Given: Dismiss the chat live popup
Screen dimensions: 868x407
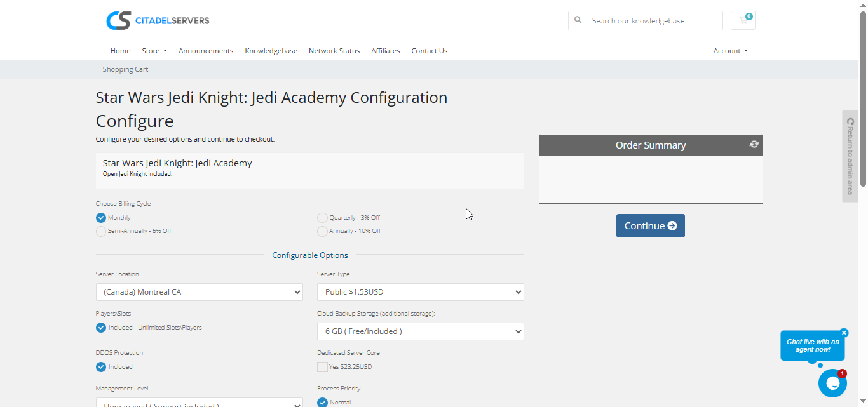Looking at the screenshot, I should pos(844,333).
